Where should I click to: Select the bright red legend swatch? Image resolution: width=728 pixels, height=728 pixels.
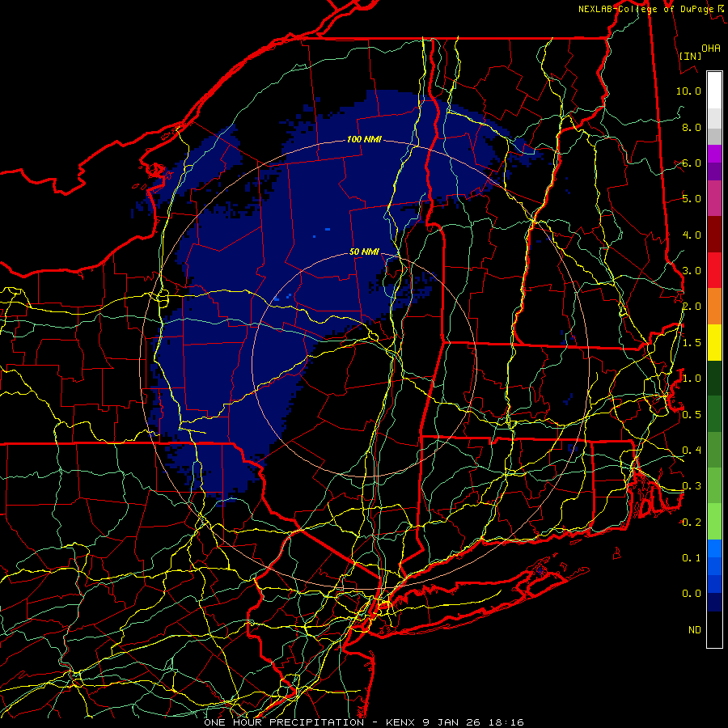click(x=714, y=270)
